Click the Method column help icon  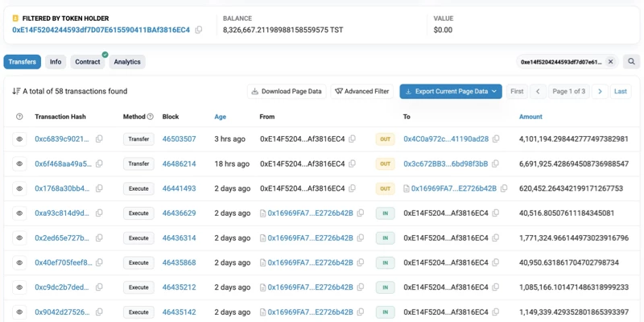point(151,117)
